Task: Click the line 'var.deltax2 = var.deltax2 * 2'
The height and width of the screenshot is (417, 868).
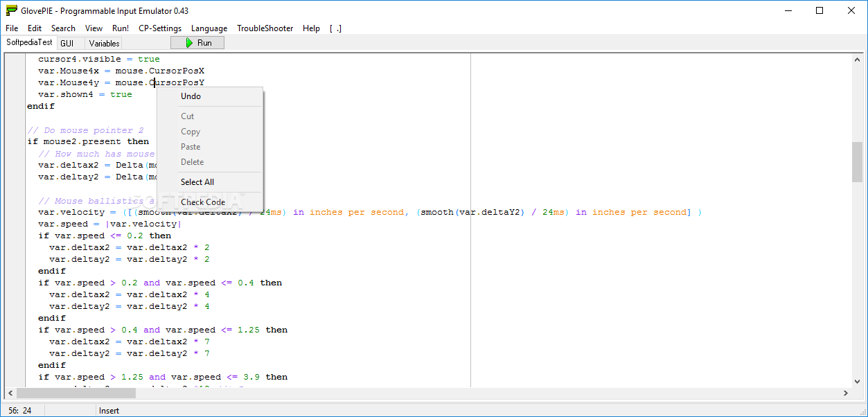Action: 130,248
